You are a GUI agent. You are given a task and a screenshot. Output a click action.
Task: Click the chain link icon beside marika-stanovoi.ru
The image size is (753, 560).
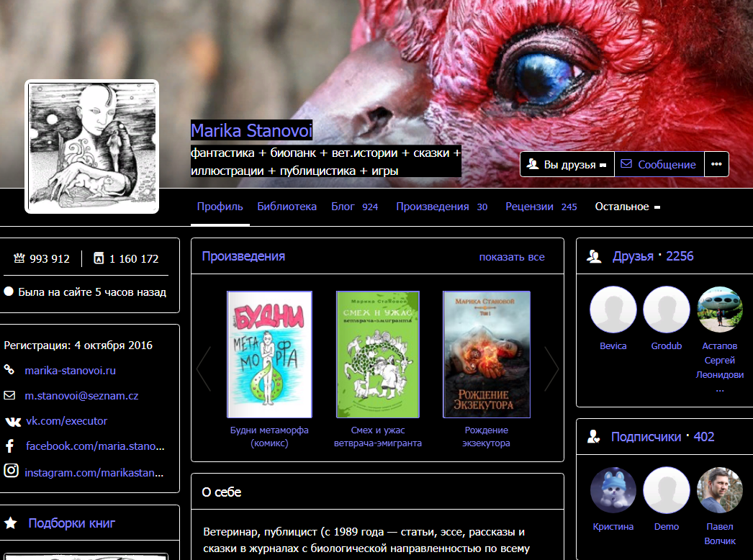pos(9,370)
